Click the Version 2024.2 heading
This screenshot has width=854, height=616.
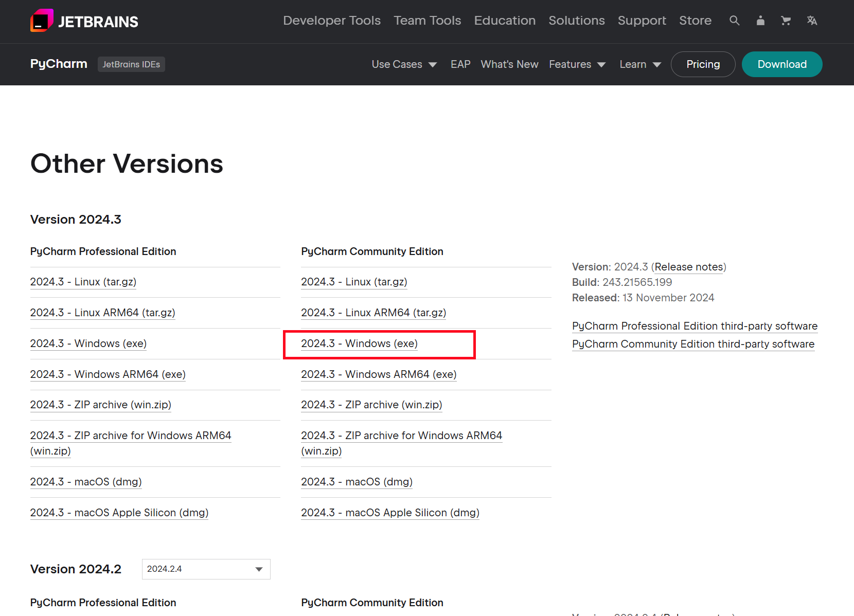pos(76,569)
